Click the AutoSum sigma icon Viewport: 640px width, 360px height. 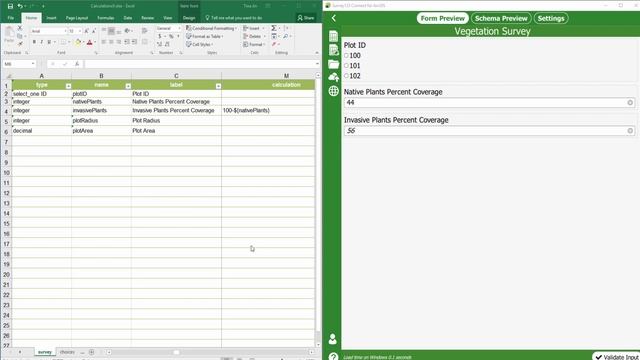[x=274, y=28]
